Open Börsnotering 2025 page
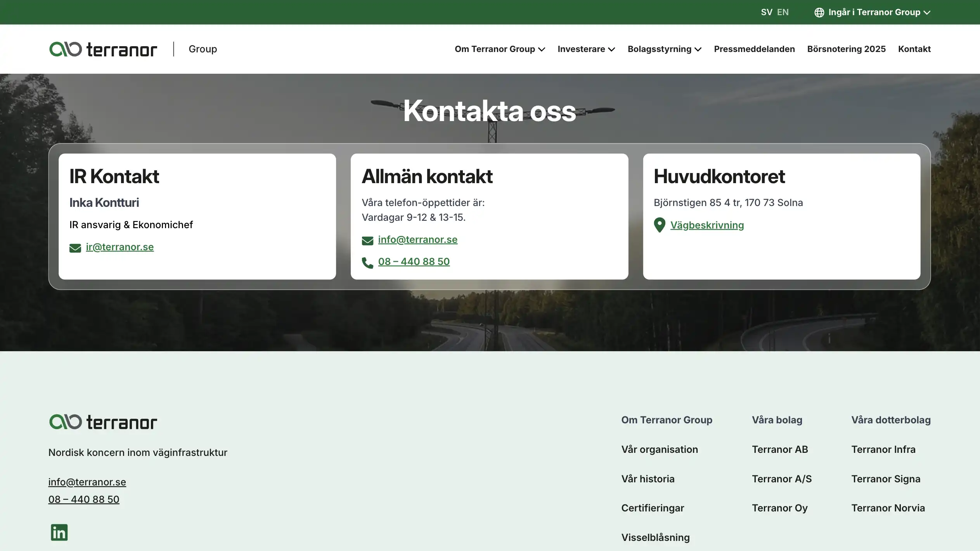 pos(846,49)
